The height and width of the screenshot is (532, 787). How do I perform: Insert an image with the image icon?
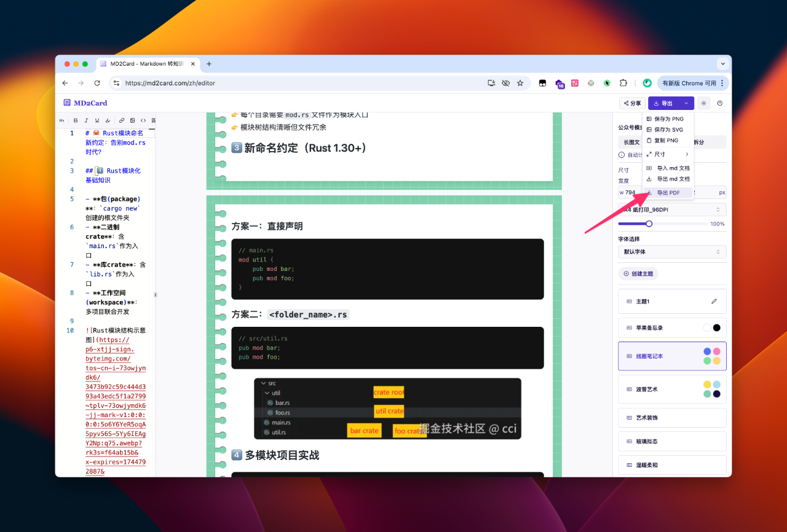point(132,120)
